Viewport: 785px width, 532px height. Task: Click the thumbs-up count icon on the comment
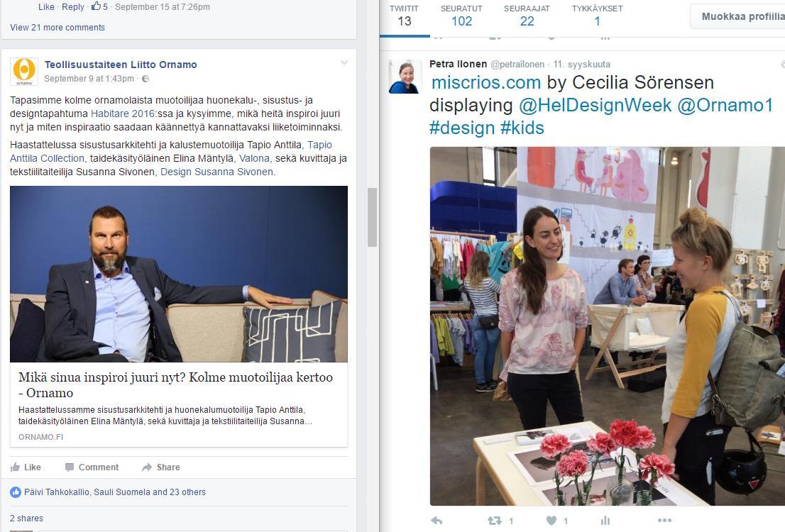coord(96,6)
